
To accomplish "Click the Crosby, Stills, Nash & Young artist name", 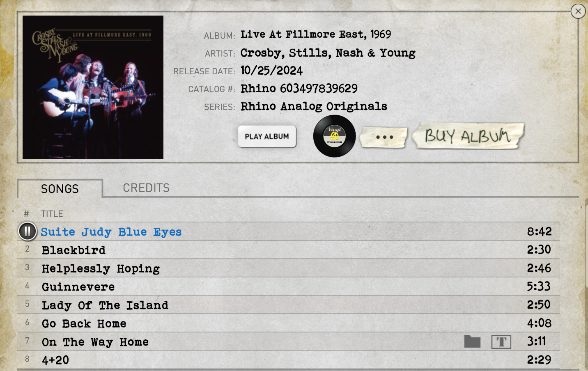I will pos(328,53).
